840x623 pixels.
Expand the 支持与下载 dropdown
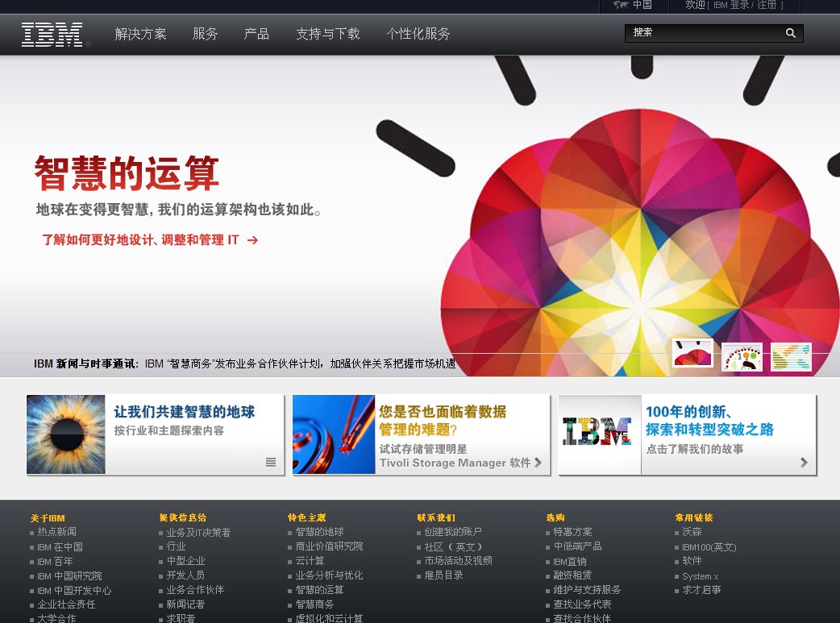click(327, 34)
